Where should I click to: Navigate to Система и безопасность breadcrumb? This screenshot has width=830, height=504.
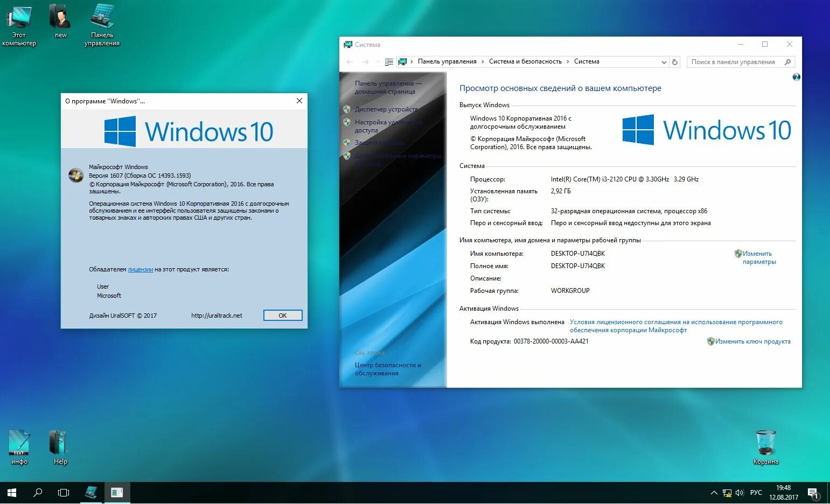click(525, 61)
